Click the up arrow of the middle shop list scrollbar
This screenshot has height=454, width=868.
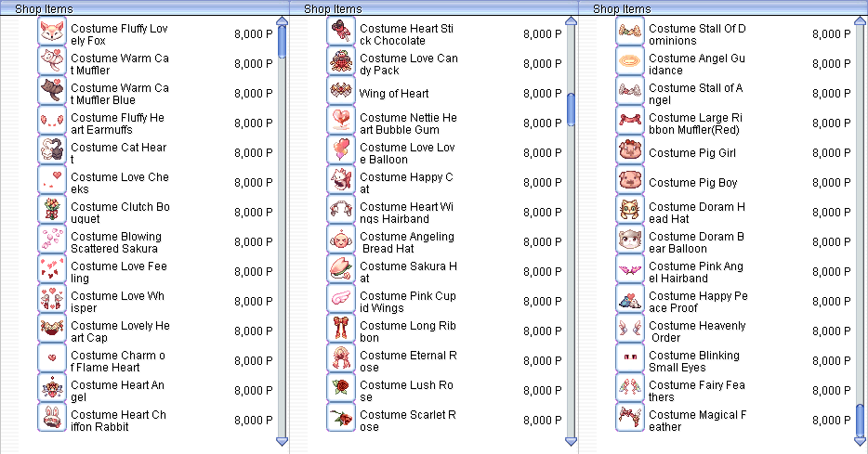(571, 21)
